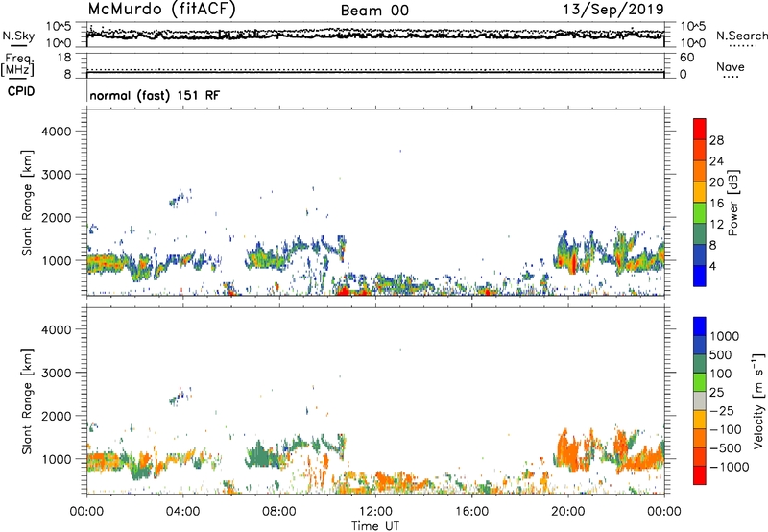Pick the red bottom band of velocity colorbar
Screen dimensions: 768x532
(x=700, y=475)
